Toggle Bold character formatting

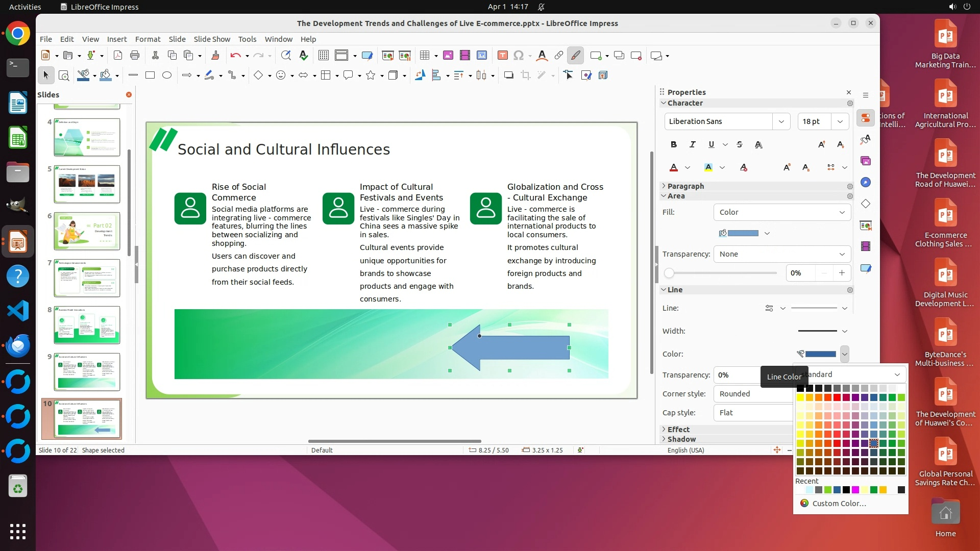click(673, 145)
